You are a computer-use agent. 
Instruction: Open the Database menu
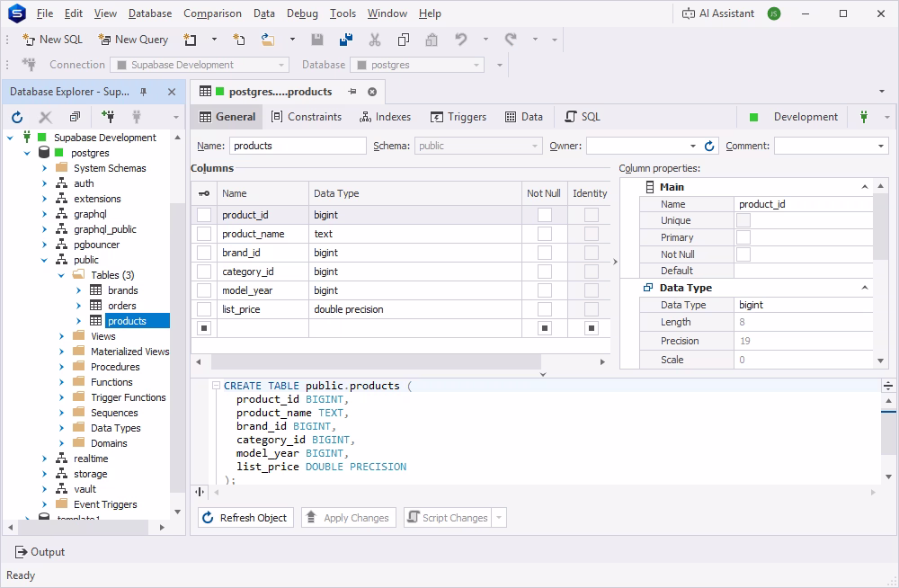[x=150, y=13]
